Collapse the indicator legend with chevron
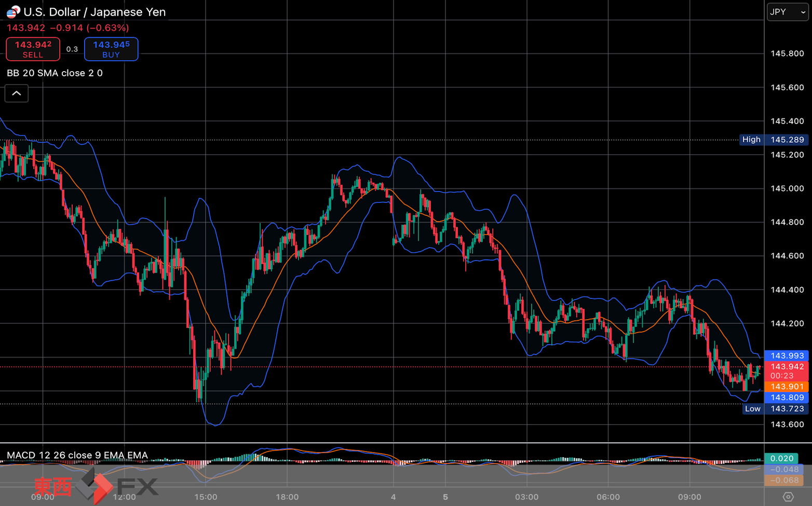This screenshot has width=812, height=506. coord(17,93)
